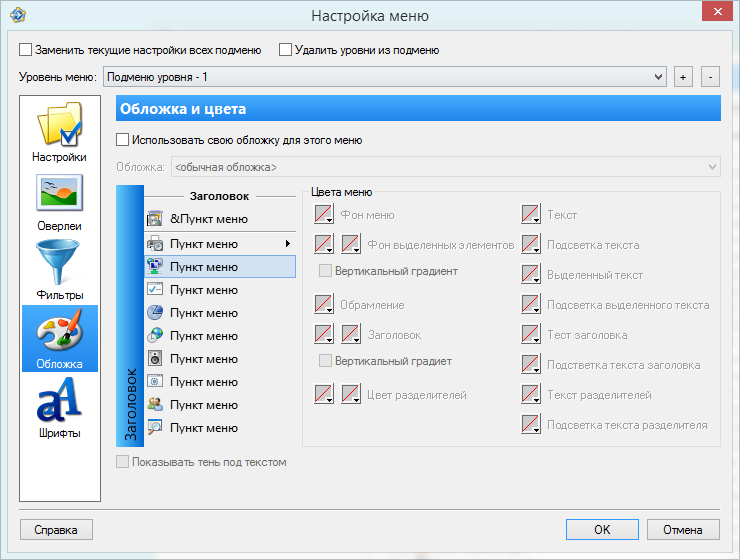Select the highlighted Пункт меню preview item

click(219, 267)
